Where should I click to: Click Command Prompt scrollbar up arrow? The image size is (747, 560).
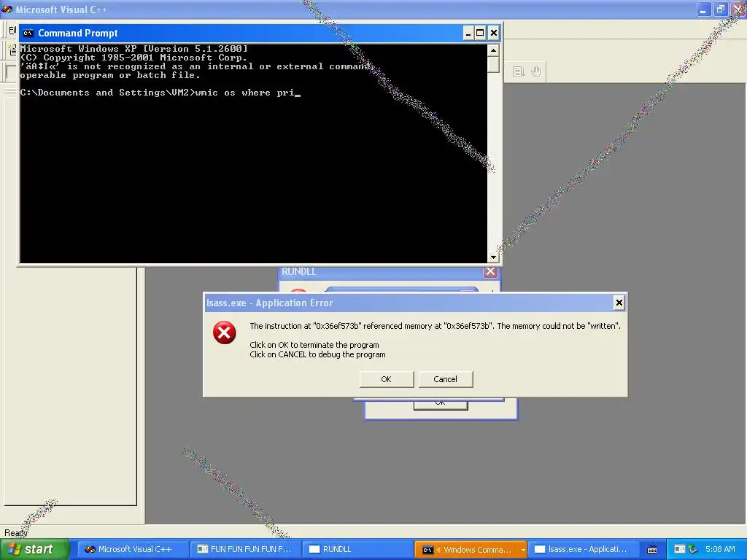coord(493,50)
